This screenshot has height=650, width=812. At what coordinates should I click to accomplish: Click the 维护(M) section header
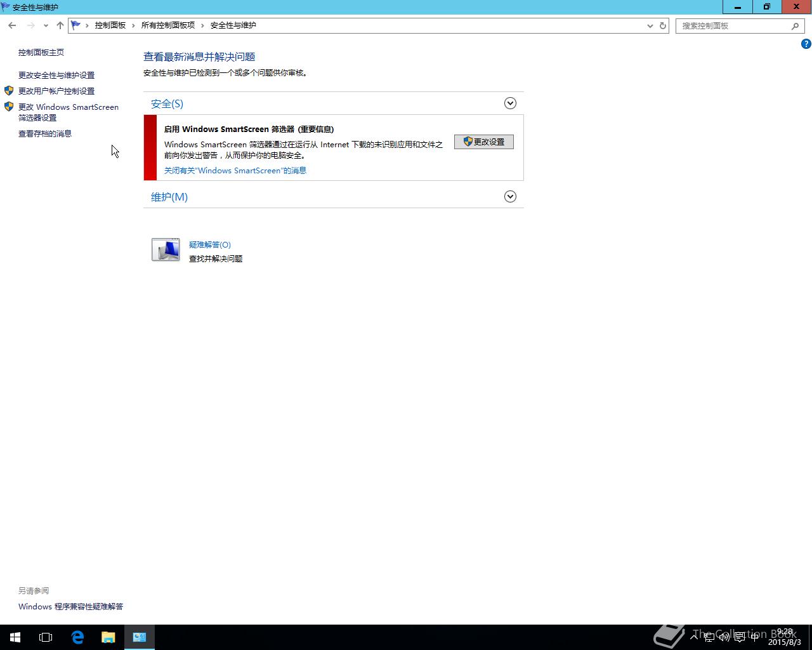tap(169, 197)
